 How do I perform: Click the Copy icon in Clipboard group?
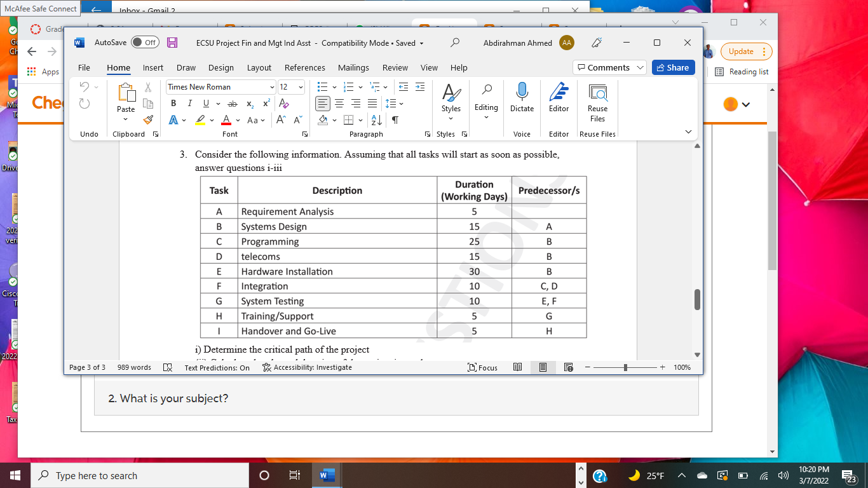(x=148, y=103)
